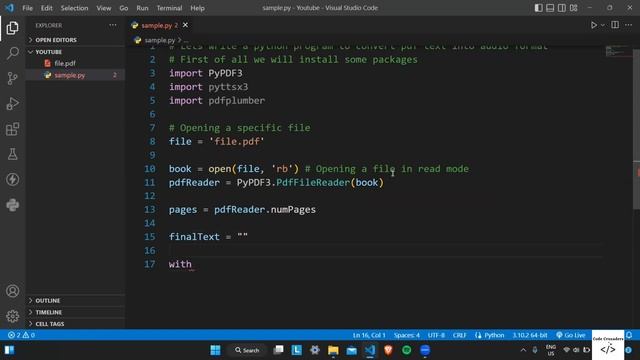640x360 pixels.
Task: Click the editor minimap
Action: 618,52
